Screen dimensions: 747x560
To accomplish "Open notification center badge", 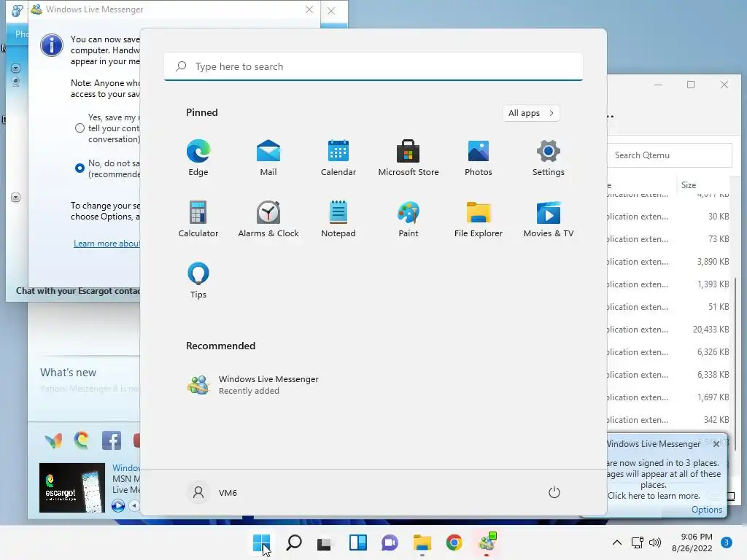I will pyautogui.click(x=727, y=542).
